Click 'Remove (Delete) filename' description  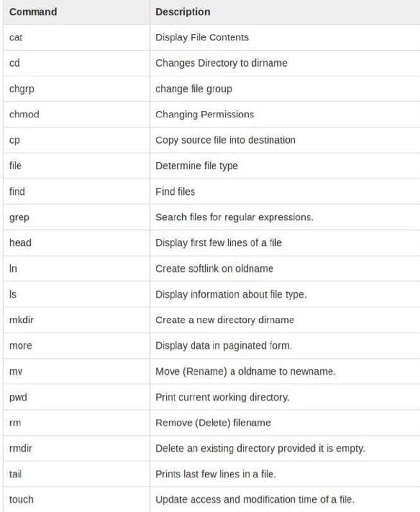[213, 422]
